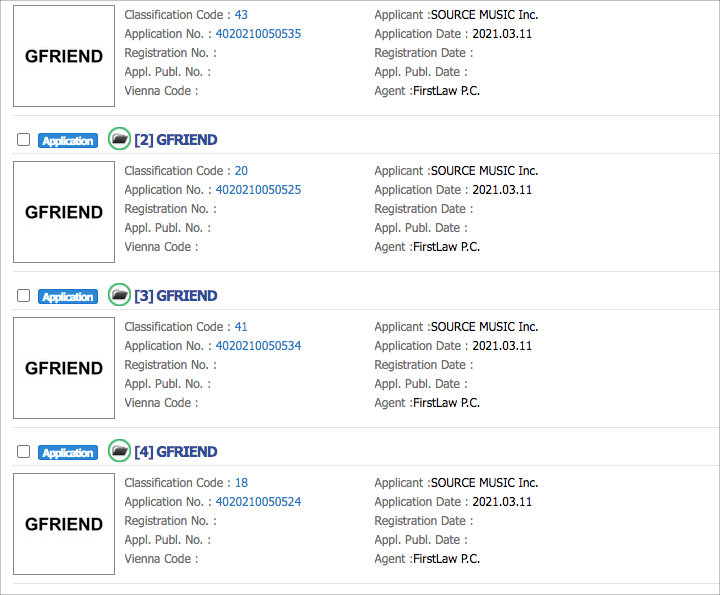Select classification code 20 link
The image size is (720, 595).
point(241,171)
